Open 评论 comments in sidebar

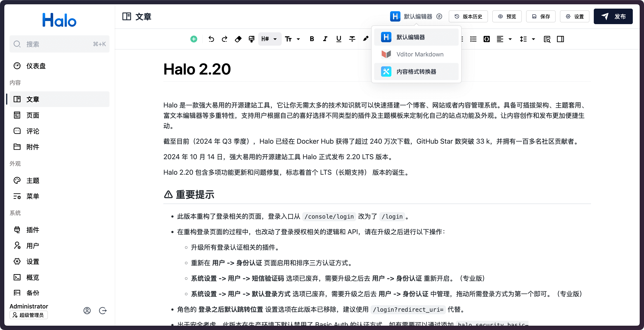[x=59, y=131]
